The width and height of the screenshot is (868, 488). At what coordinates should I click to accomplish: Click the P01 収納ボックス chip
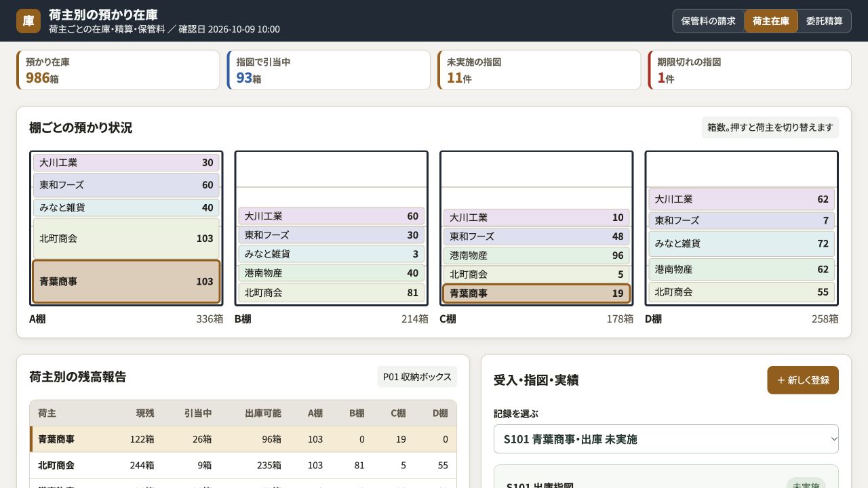(x=417, y=377)
